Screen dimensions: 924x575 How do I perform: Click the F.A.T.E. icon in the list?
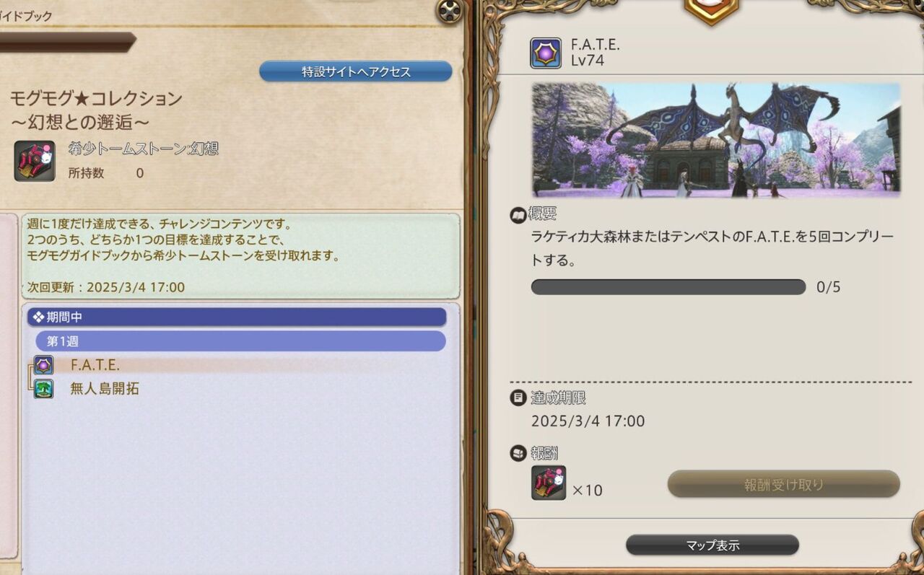44,365
